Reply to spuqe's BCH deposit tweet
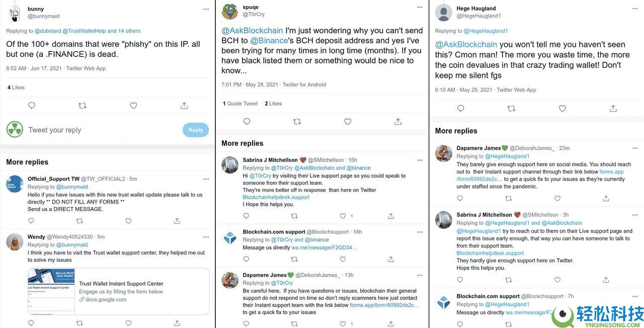This screenshot has height=328, width=644. 247,121
